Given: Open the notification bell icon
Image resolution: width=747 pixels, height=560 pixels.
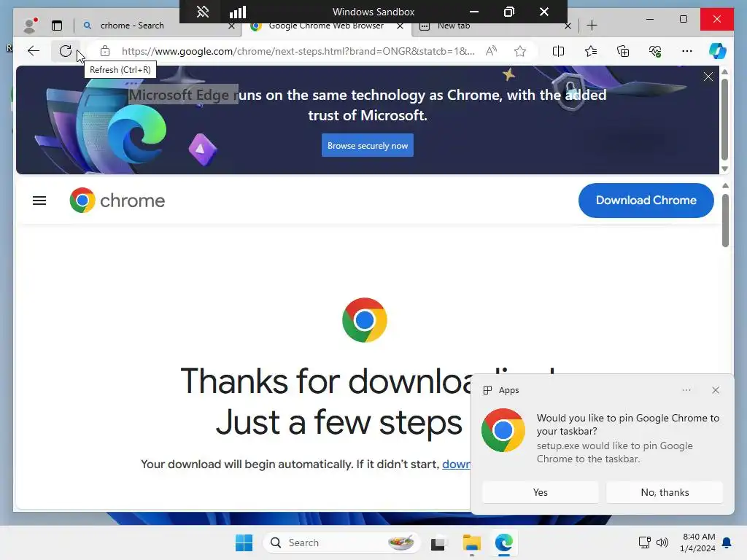Looking at the screenshot, I should pos(727,542).
